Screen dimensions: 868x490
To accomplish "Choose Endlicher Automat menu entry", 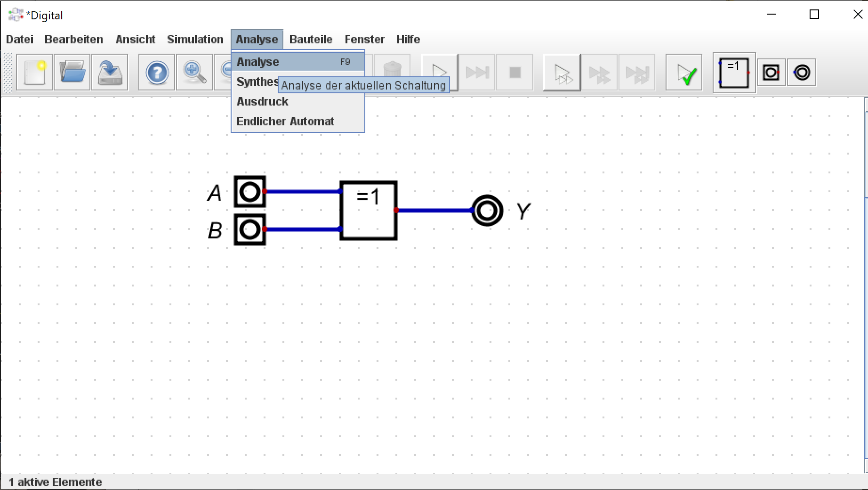I will (x=298, y=121).
